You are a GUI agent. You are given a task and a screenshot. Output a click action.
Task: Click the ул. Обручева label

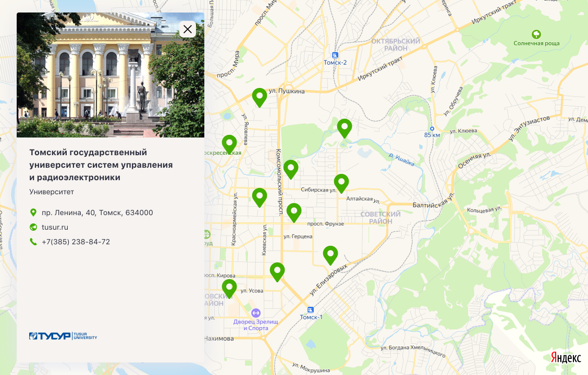pos(454,101)
